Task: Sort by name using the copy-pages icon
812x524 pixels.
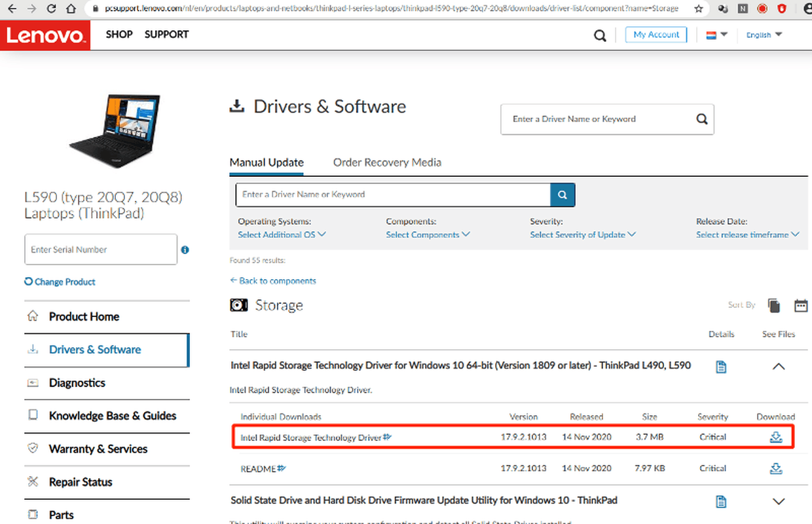Action: [x=774, y=305]
